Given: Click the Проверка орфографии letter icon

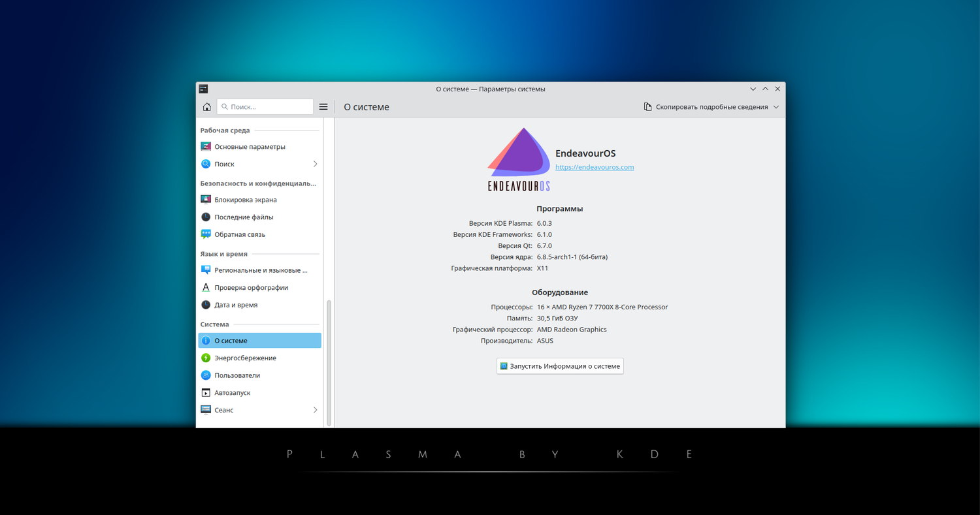Looking at the screenshot, I should [x=206, y=287].
